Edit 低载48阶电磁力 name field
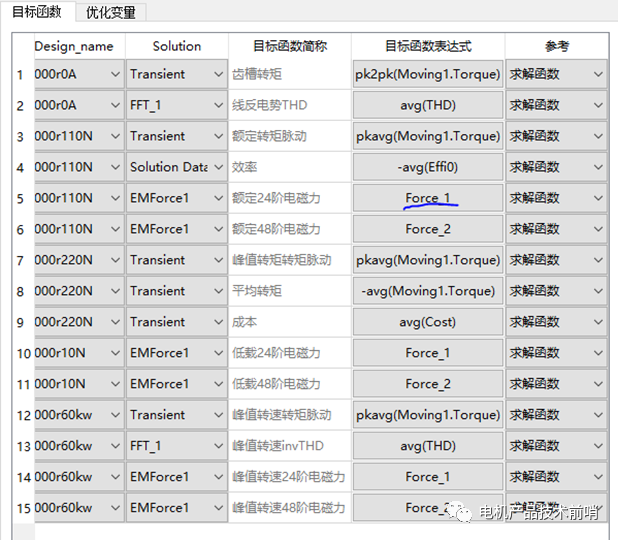618x540 pixels. (x=290, y=384)
